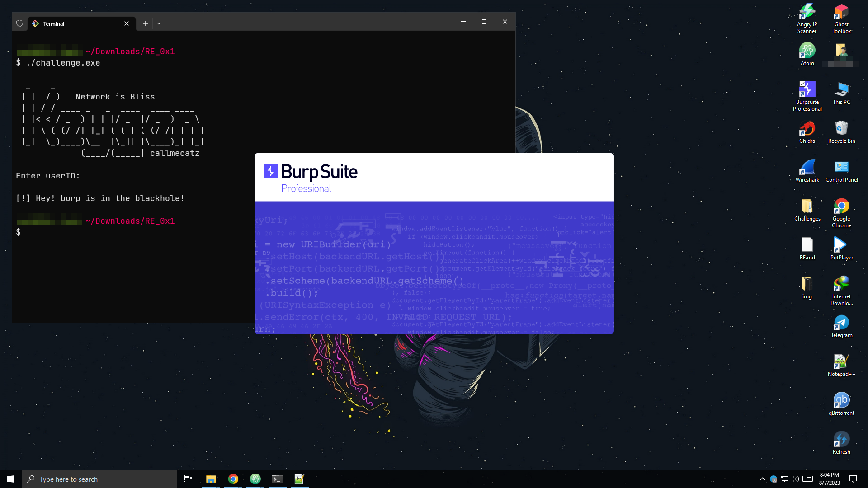Viewport: 868px width, 488px height.
Task: Open network status tray icon
Action: pos(784,479)
